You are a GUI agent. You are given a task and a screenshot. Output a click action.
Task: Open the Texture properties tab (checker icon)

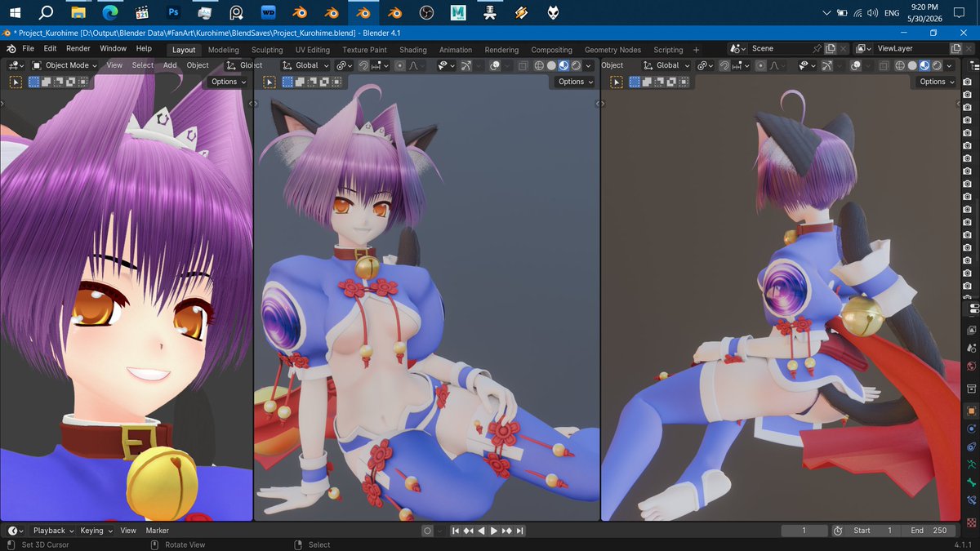[x=971, y=522]
